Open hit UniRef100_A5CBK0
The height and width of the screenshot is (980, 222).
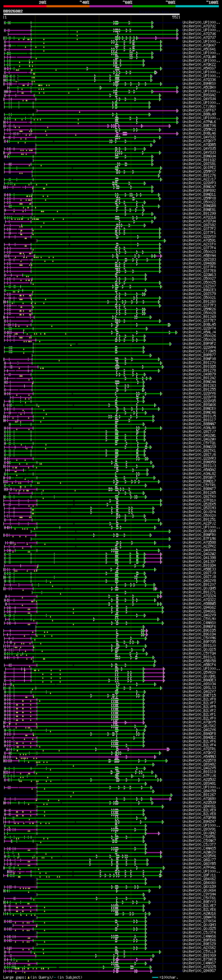pos(199,88)
